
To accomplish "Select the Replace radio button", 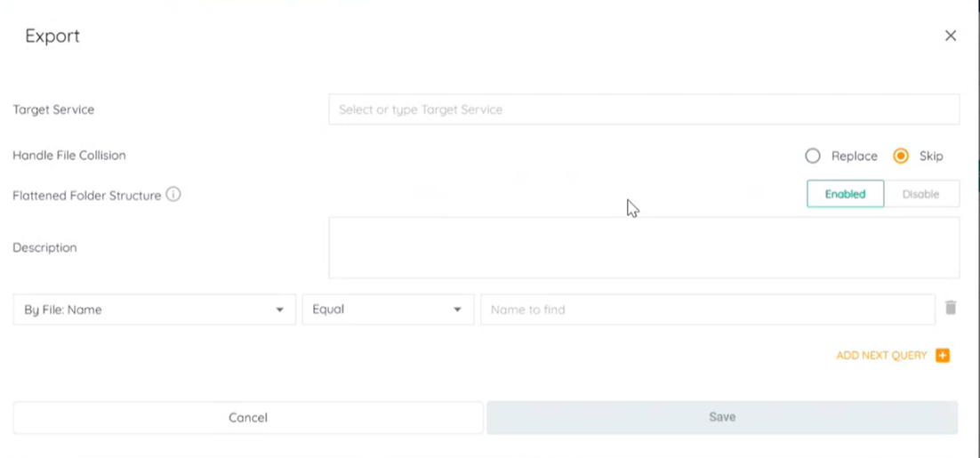I will [x=813, y=156].
